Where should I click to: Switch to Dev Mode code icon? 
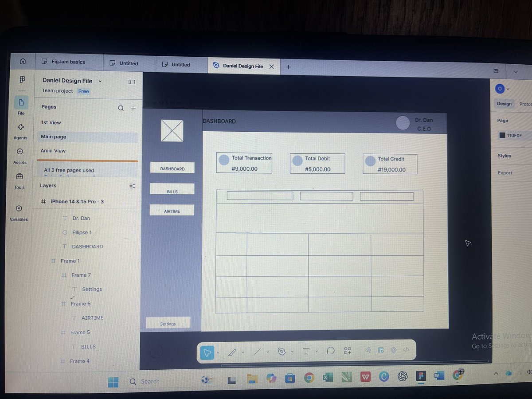(406, 350)
